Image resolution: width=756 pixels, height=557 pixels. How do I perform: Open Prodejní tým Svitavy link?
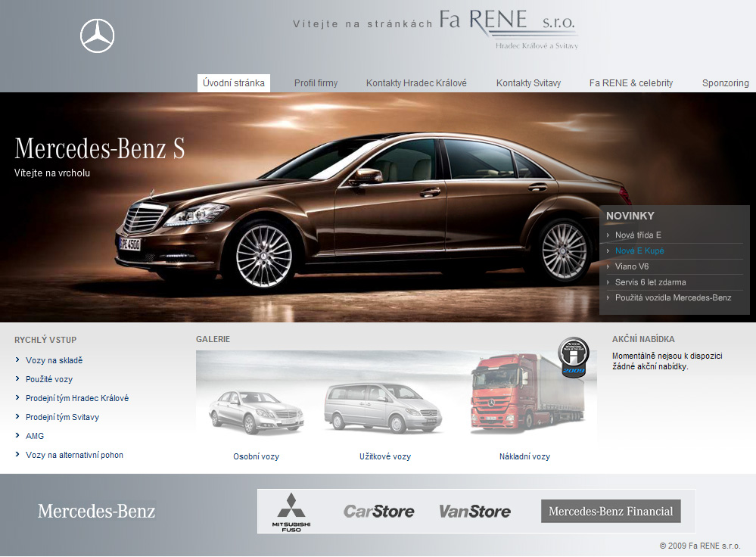click(62, 417)
